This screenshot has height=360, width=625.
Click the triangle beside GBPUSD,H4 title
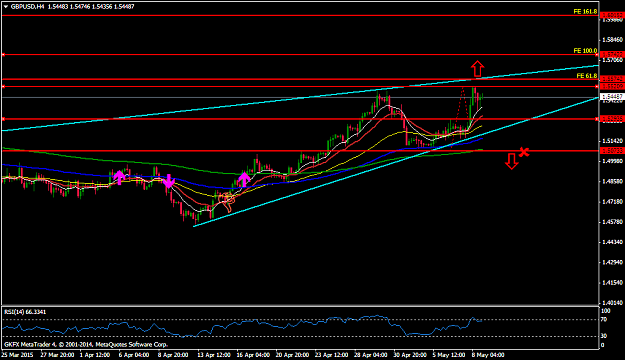6,7
